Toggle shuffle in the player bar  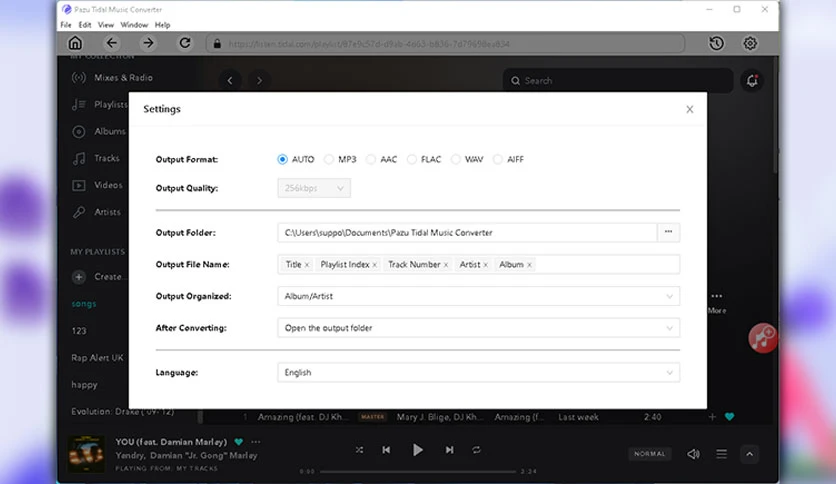point(359,450)
